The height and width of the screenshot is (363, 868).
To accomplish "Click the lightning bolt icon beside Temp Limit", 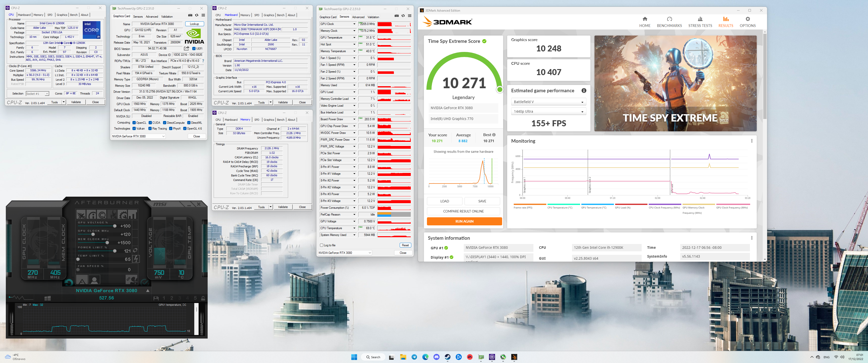I will (x=136, y=259).
